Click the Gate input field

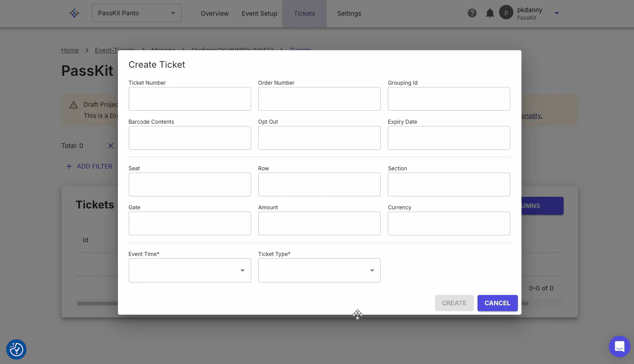click(190, 223)
